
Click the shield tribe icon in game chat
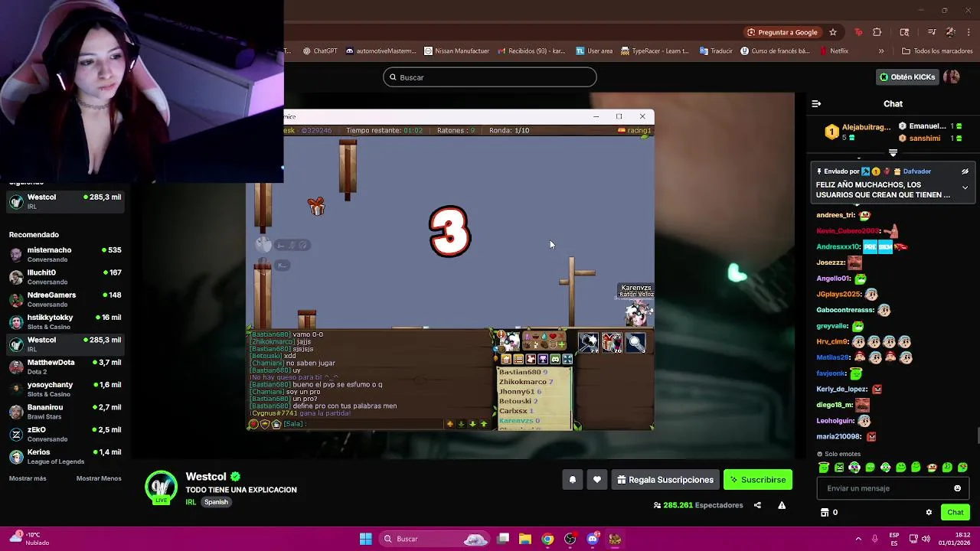265,424
